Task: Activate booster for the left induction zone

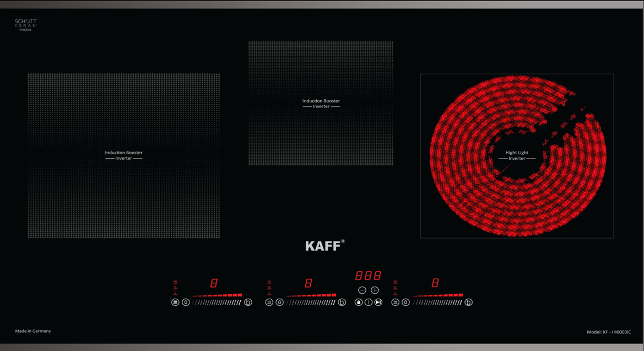Action: pos(248,303)
